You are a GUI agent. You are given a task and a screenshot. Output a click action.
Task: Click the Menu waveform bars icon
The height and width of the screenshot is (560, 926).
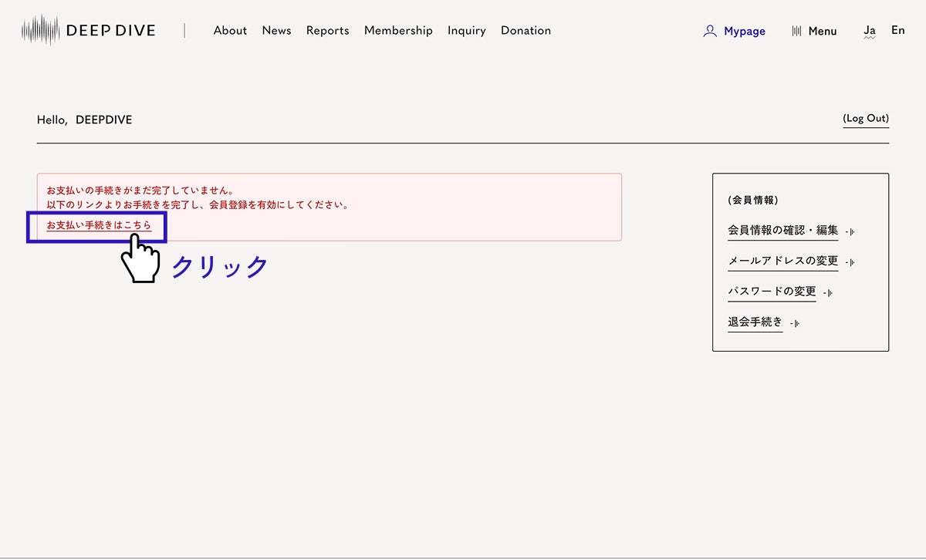point(796,31)
